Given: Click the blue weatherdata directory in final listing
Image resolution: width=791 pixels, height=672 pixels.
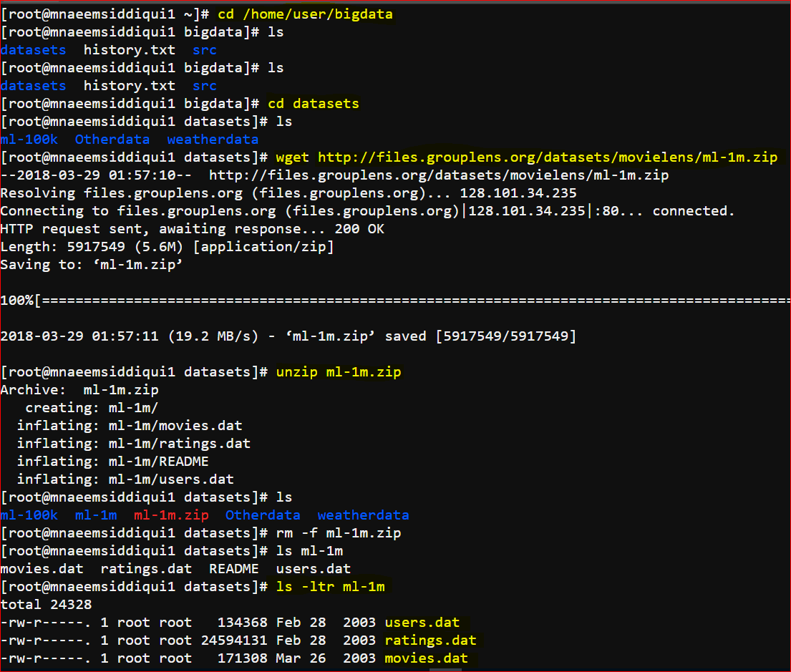Looking at the screenshot, I should [x=363, y=515].
